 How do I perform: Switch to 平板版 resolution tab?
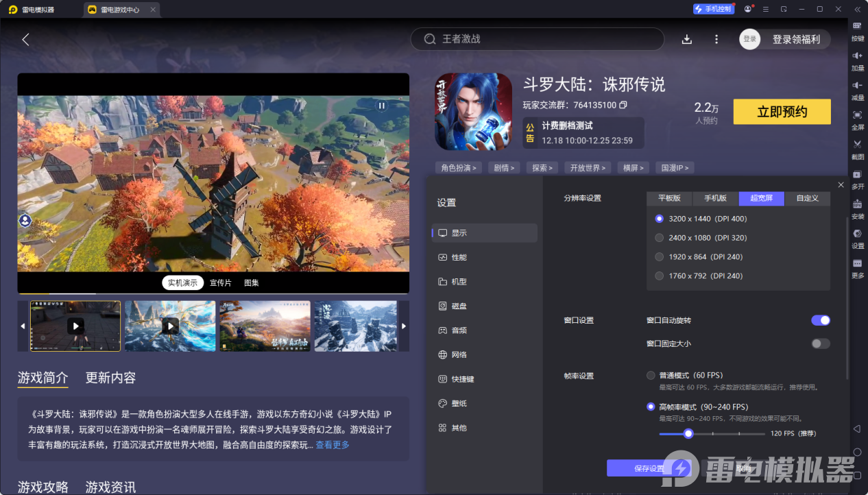[x=669, y=198]
